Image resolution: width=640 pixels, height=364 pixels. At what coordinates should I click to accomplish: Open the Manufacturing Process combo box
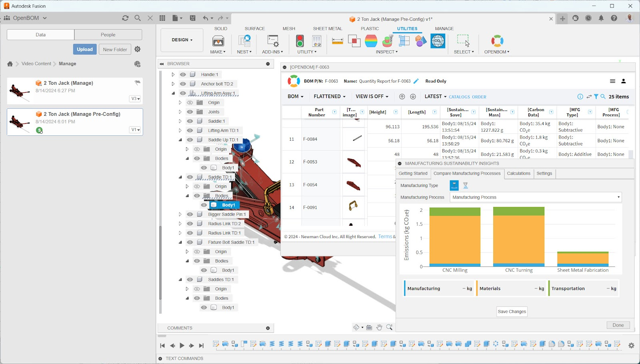click(536, 197)
